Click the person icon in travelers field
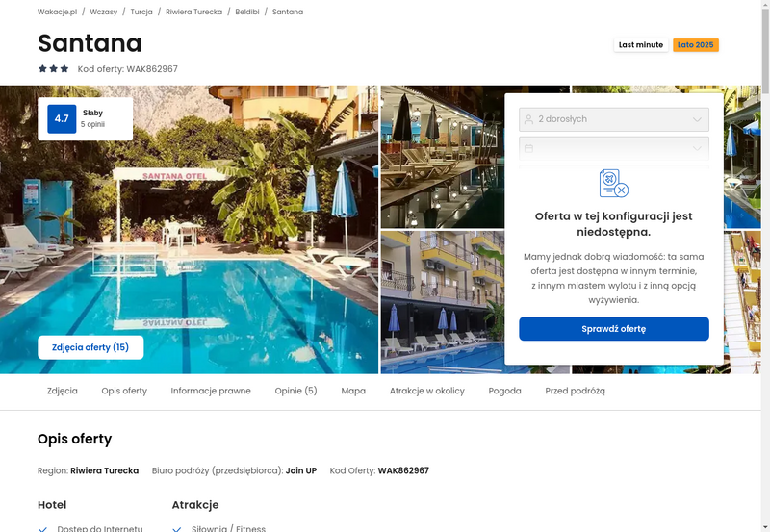Image resolution: width=770 pixels, height=532 pixels. [528, 119]
